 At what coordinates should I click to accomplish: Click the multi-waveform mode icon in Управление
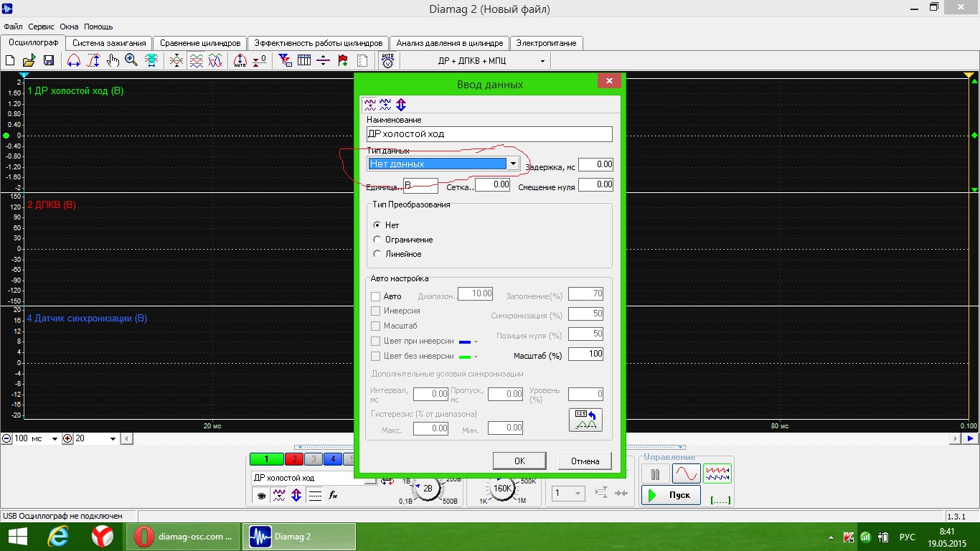point(717,474)
